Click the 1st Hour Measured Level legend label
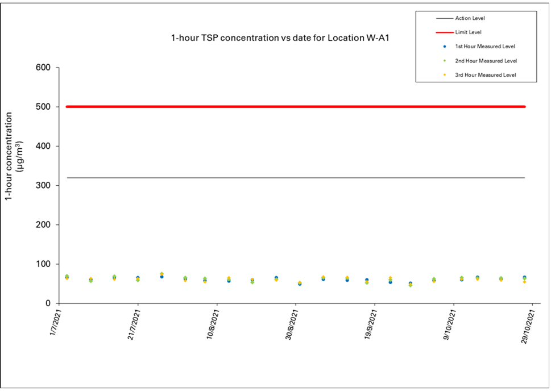This screenshot has height=392, width=551. tap(486, 46)
